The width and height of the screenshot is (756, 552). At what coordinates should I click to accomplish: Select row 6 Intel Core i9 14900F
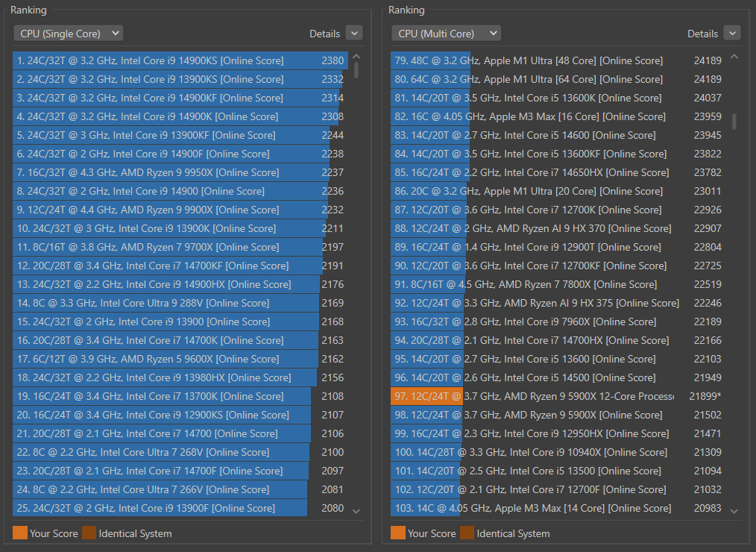180,154
